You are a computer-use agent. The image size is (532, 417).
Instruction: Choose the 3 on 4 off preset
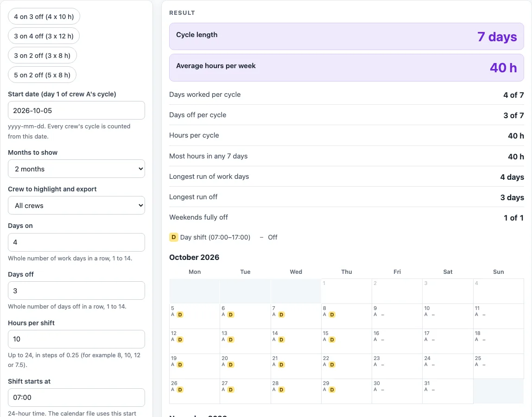(x=44, y=36)
